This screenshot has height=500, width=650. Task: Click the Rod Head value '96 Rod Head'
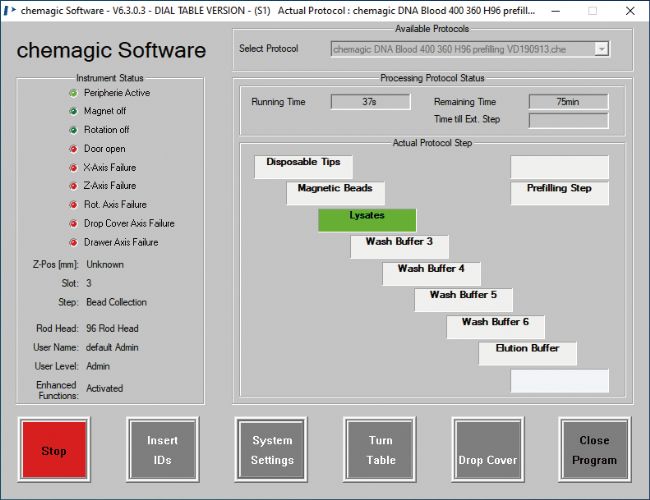112,328
